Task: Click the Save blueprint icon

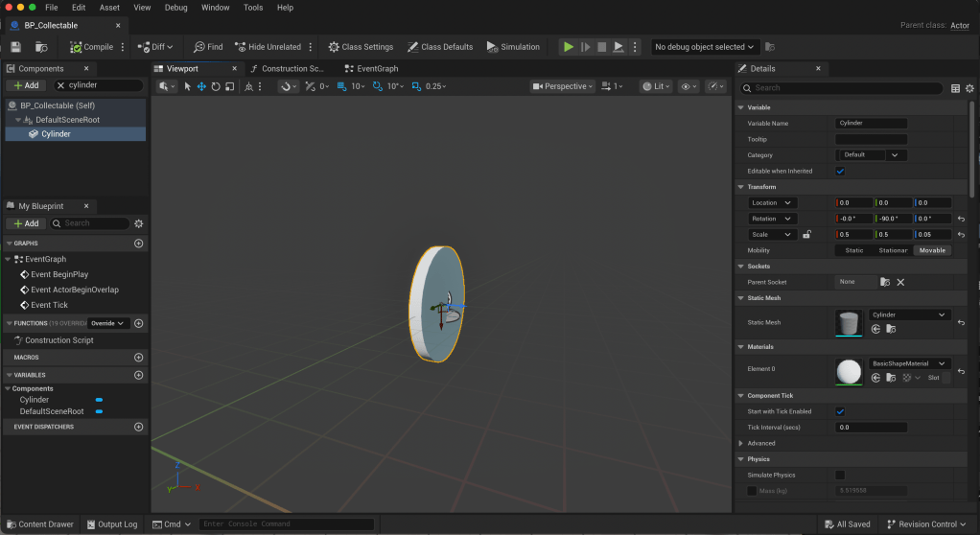Action: point(15,47)
